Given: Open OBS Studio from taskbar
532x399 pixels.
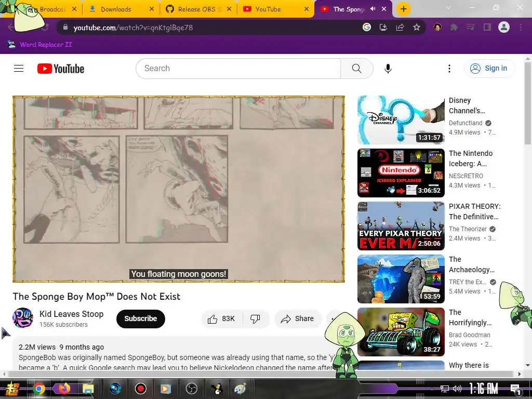Looking at the screenshot, I should coord(191,389).
